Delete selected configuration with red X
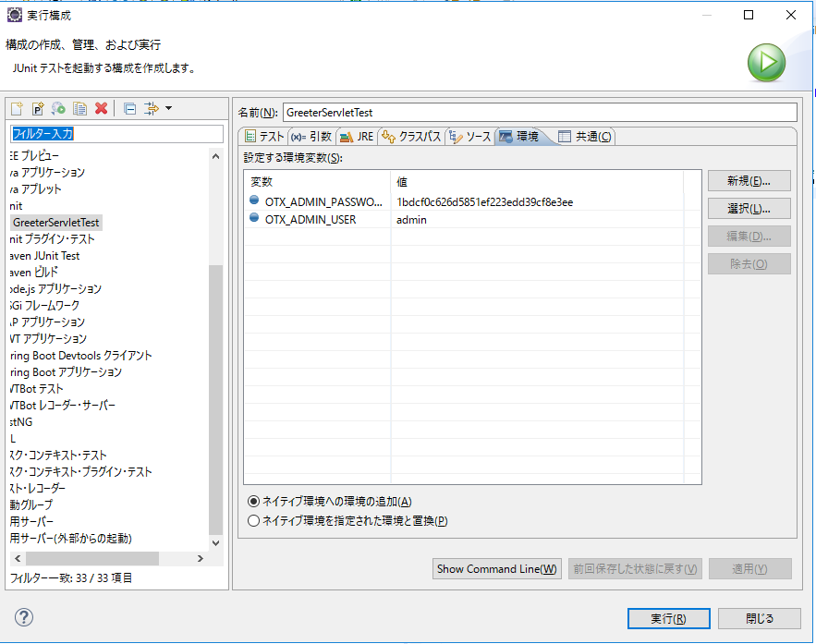The height and width of the screenshot is (644, 816). pyautogui.click(x=102, y=109)
